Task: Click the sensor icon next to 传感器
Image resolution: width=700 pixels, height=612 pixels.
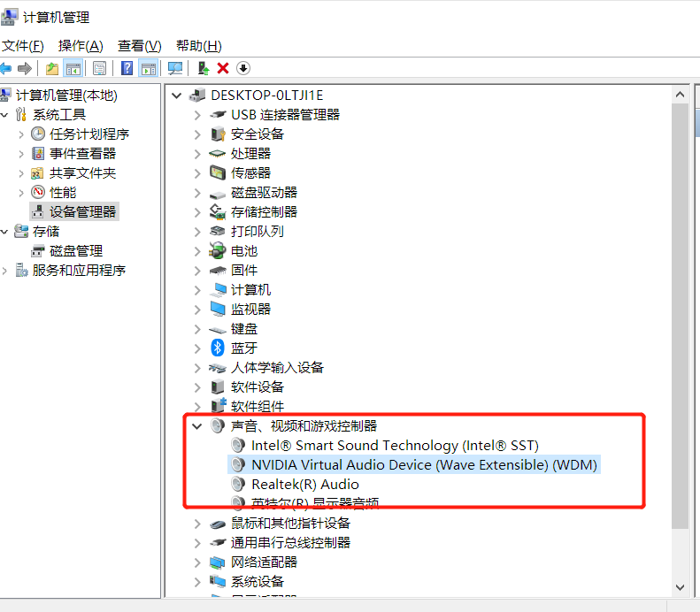Action: 218,173
